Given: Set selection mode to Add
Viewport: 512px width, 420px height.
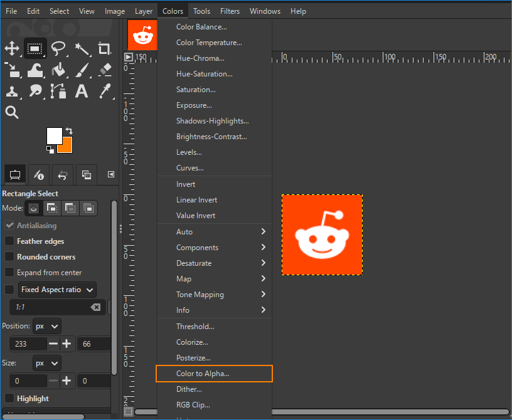Looking at the screenshot, I should pos(52,208).
